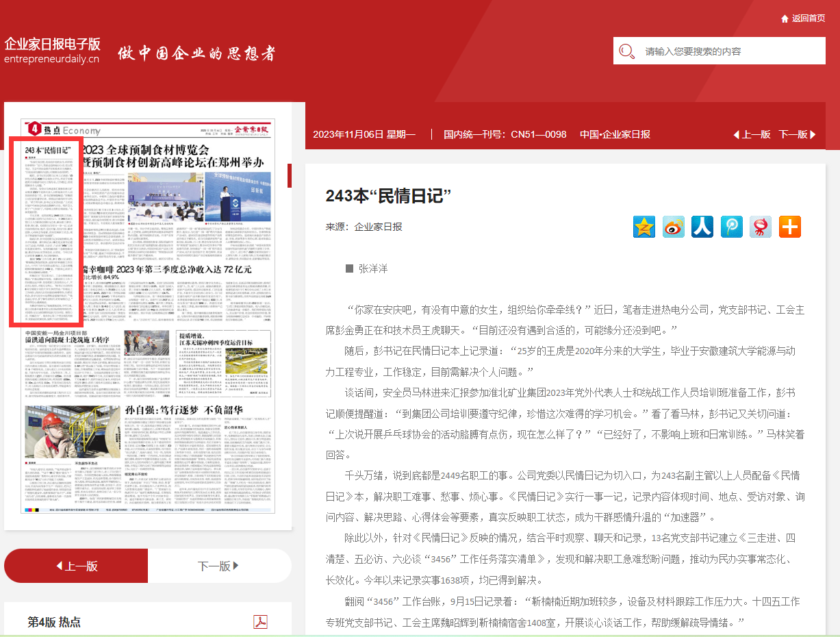
Task: Open the highlighted 243本"民情日记" article region
Action: click(x=46, y=232)
